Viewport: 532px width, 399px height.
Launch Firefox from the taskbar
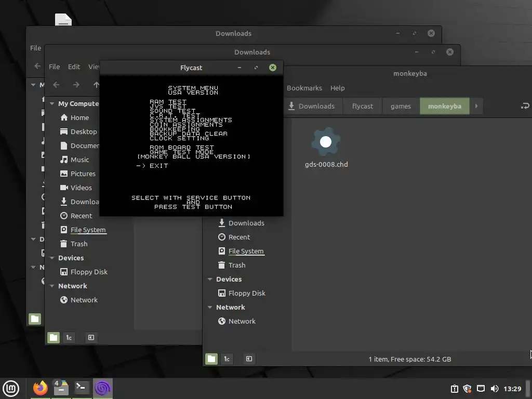[x=41, y=388]
